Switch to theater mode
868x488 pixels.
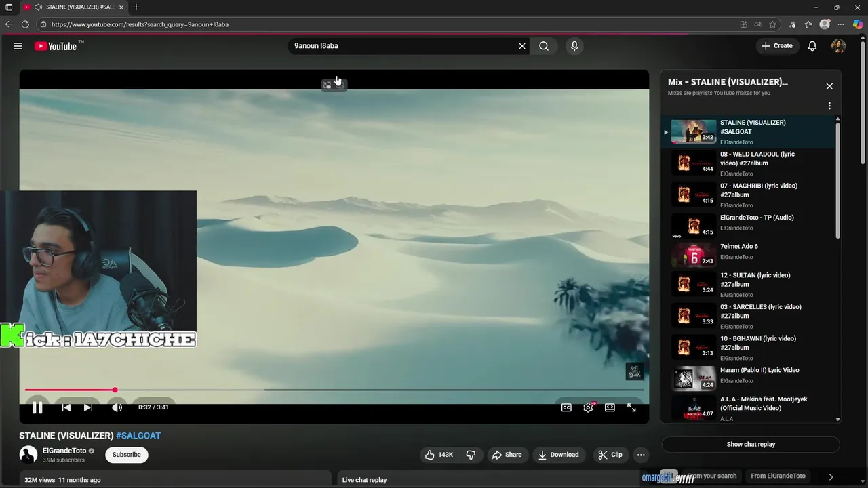tap(610, 407)
